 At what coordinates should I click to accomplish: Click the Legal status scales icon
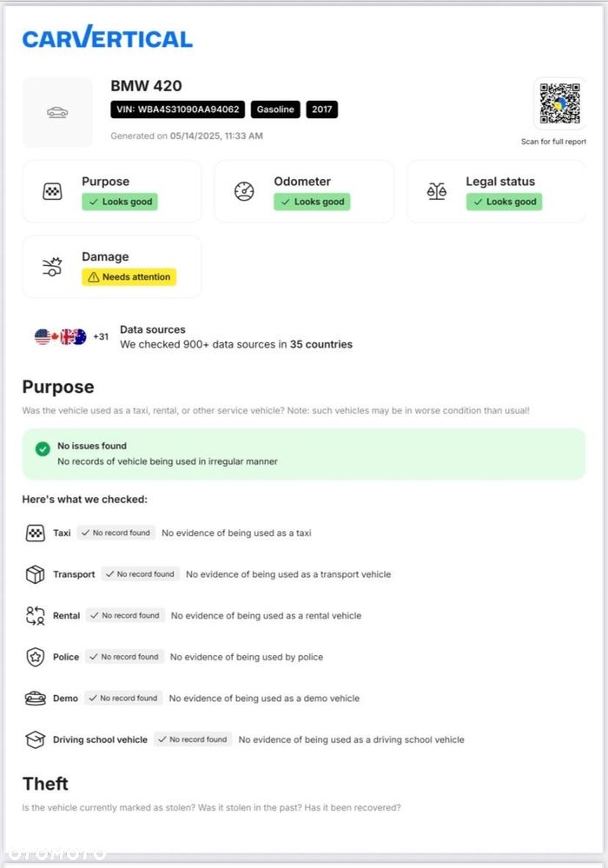click(436, 192)
